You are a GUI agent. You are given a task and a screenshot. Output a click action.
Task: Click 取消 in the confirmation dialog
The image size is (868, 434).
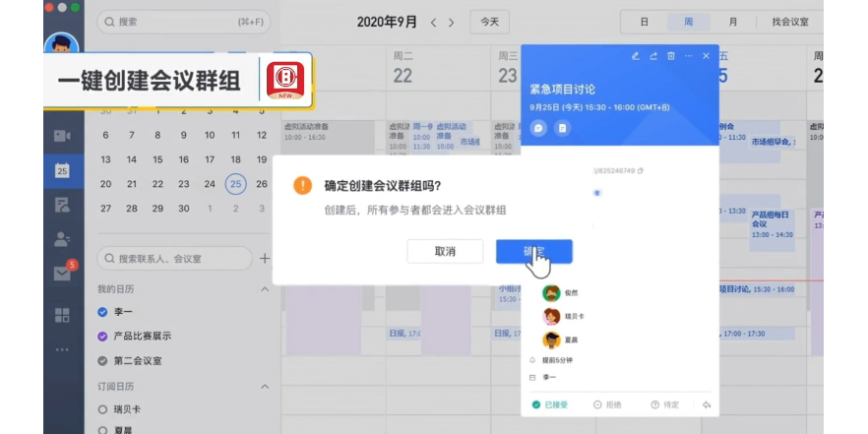pos(445,251)
